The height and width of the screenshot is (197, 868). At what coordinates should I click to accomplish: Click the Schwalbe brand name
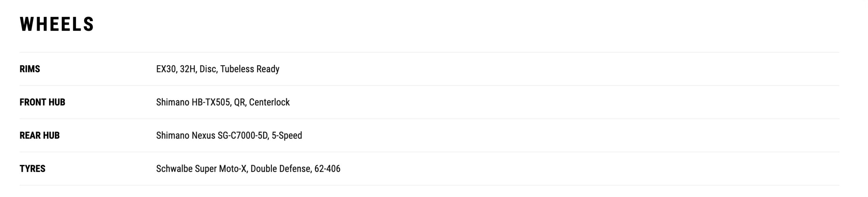174,169
